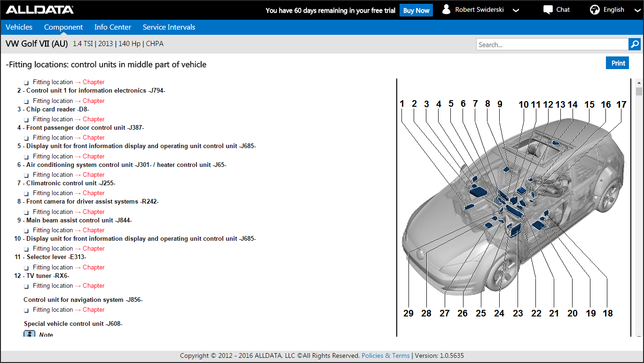
Task: Click the Note info icon
Action: click(30, 334)
